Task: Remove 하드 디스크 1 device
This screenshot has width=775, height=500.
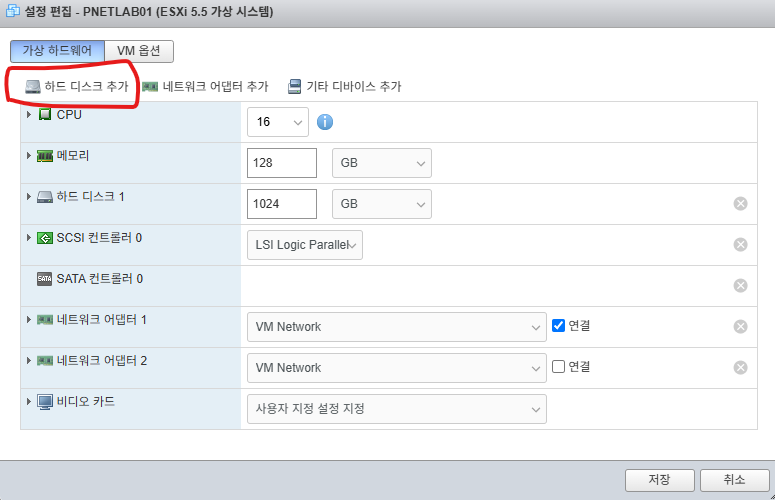Action: 740,204
